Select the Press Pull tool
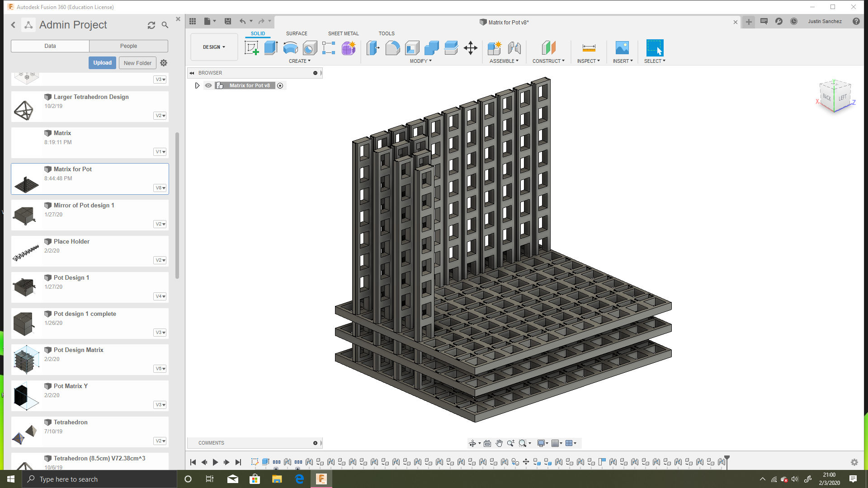This screenshot has height=488, width=868. tap(373, 48)
